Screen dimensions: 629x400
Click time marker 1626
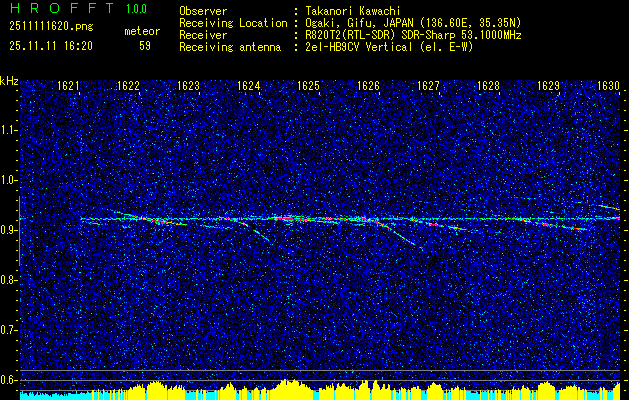click(369, 85)
